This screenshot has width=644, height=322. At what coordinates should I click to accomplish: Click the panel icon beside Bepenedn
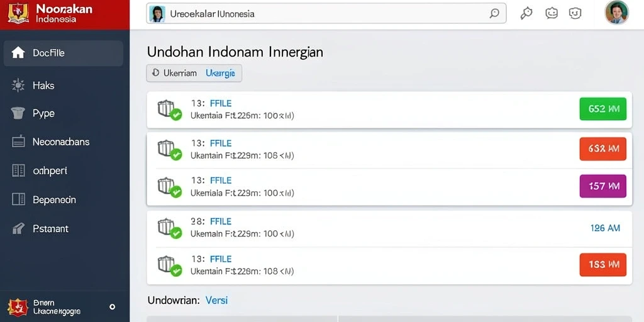(18, 199)
